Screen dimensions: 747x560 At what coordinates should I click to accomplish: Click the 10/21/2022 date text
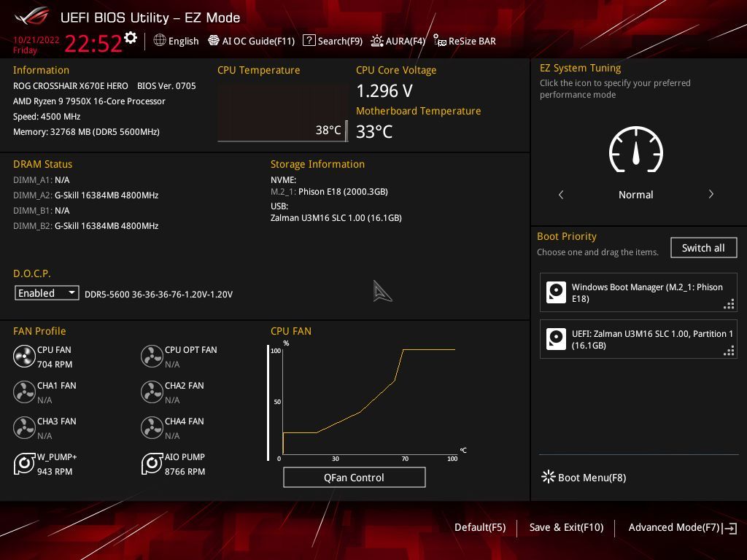(x=36, y=40)
